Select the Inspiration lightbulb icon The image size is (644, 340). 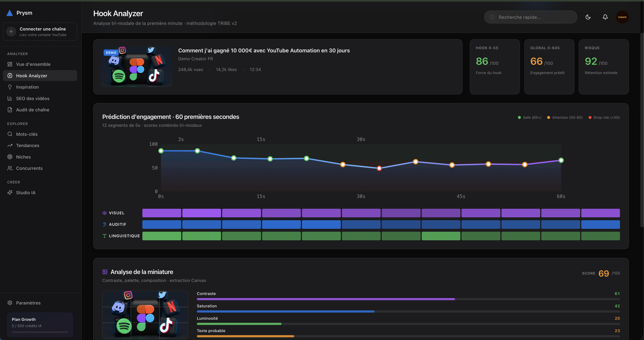[10, 87]
